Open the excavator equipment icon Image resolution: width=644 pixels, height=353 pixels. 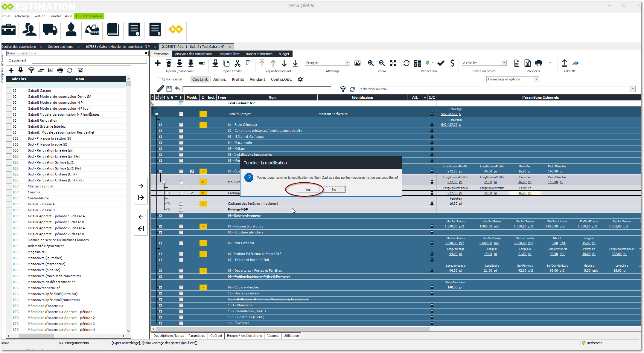(92, 30)
